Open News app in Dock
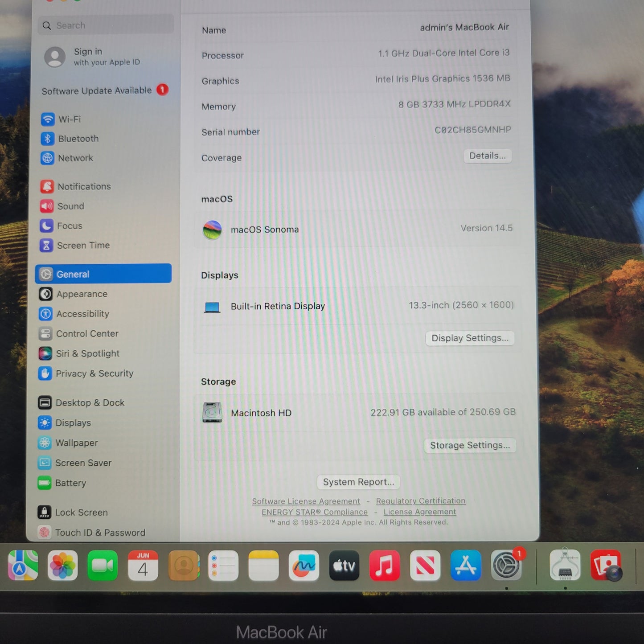Image resolution: width=644 pixels, height=644 pixels. 425,565
